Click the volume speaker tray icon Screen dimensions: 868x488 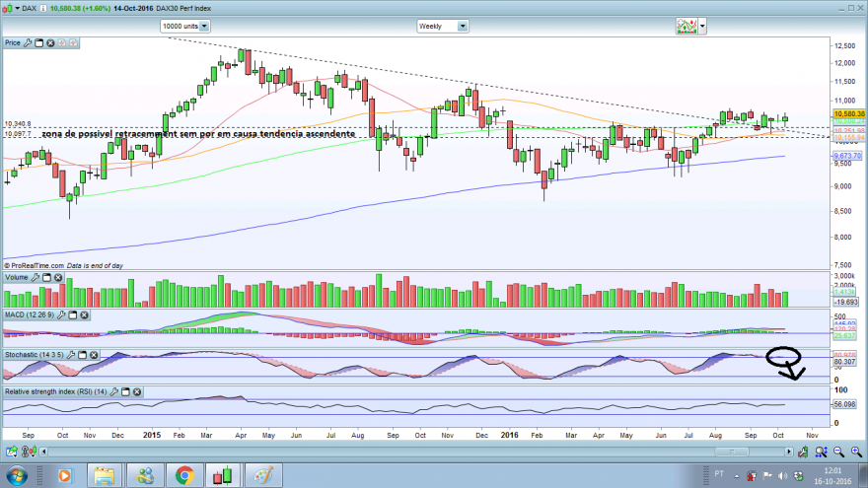click(782, 475)
